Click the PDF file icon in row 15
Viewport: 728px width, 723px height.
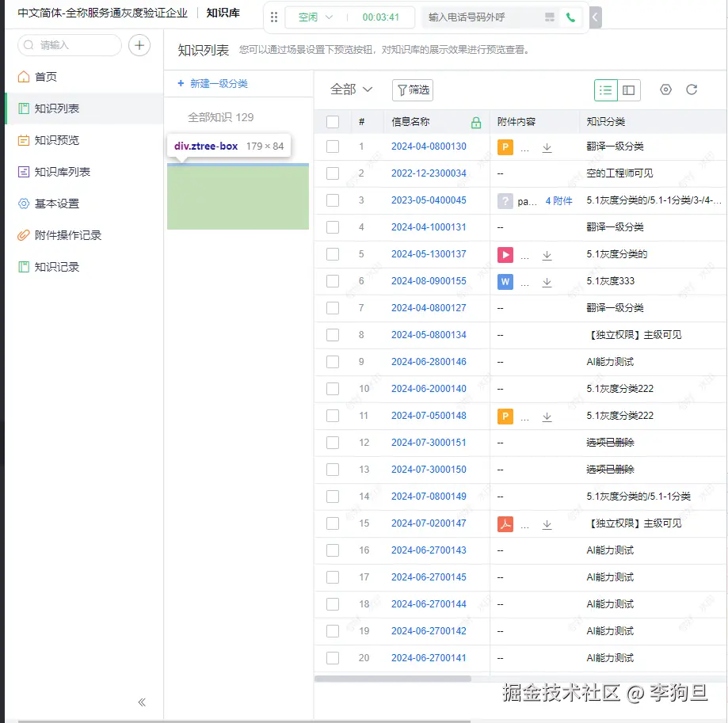point(505,524)
